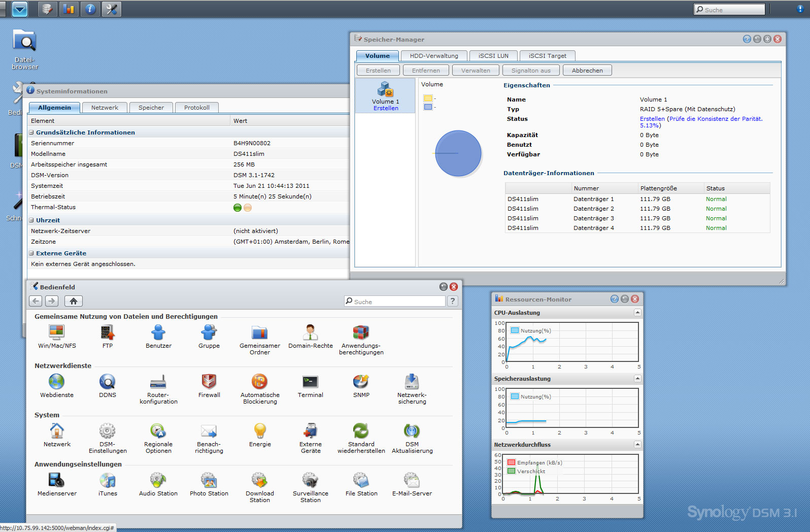810x532 pixels.
Task: Click the Verwalten button
Action: (476, 71)
